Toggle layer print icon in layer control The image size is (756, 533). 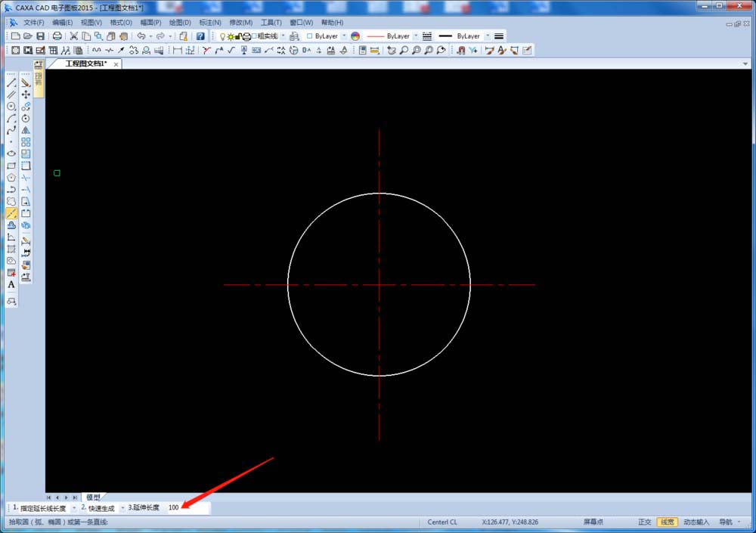[x=246, y=36]
